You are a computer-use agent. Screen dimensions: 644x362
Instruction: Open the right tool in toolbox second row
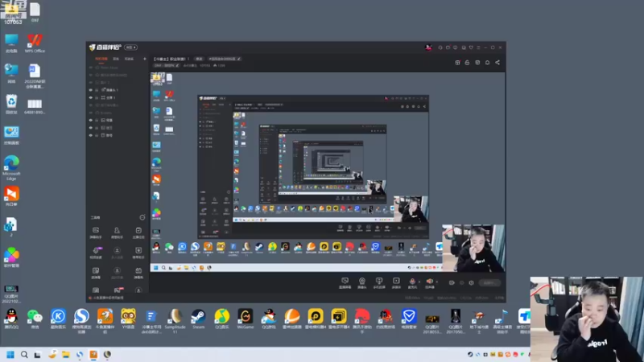138,253
